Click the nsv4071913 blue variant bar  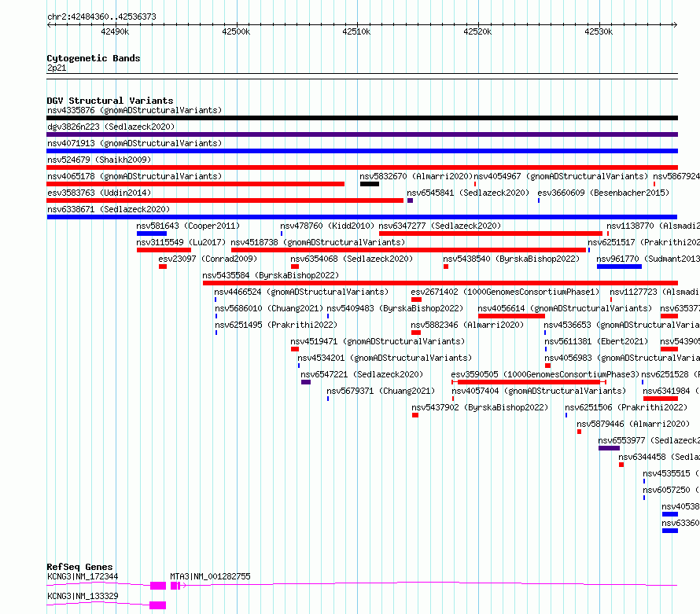click(362, 151)
